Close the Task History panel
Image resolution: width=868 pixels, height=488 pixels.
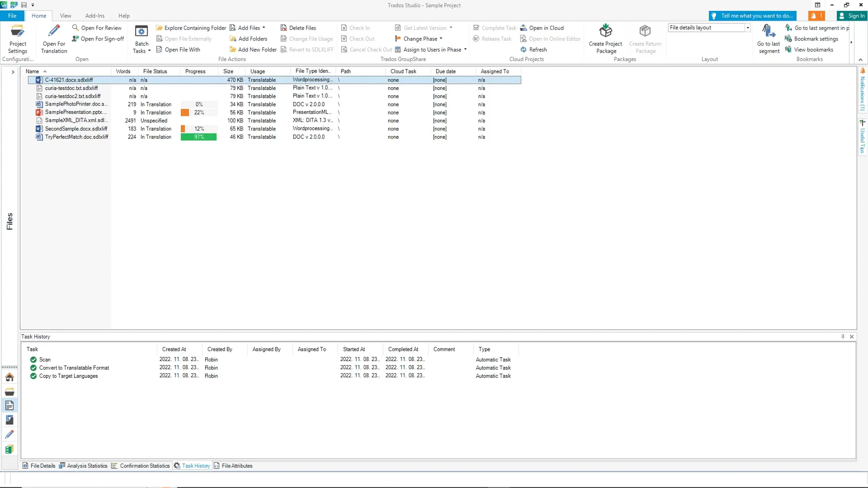(x=852, y=337)
